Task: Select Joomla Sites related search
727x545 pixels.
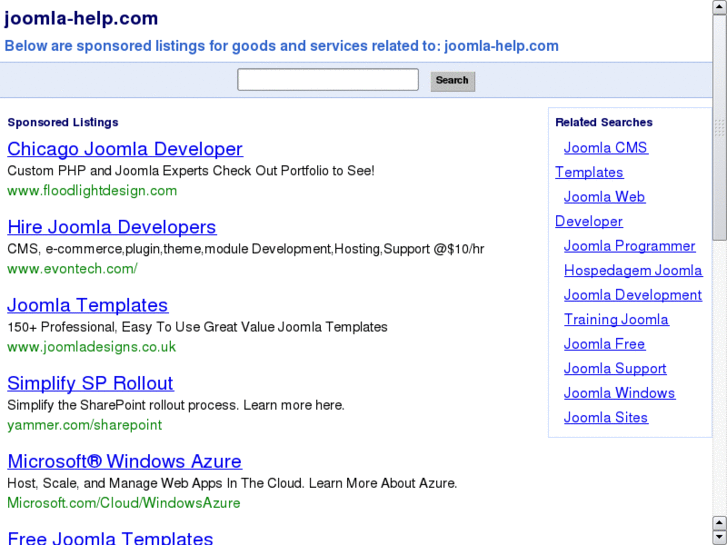Action: click(606, 417)
